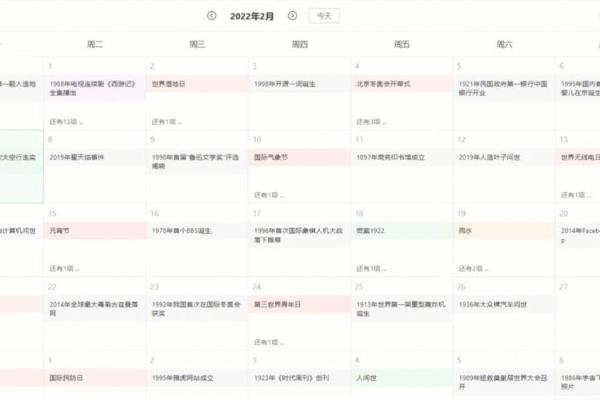Open the 人问世 event on March 4

(401, 378)
